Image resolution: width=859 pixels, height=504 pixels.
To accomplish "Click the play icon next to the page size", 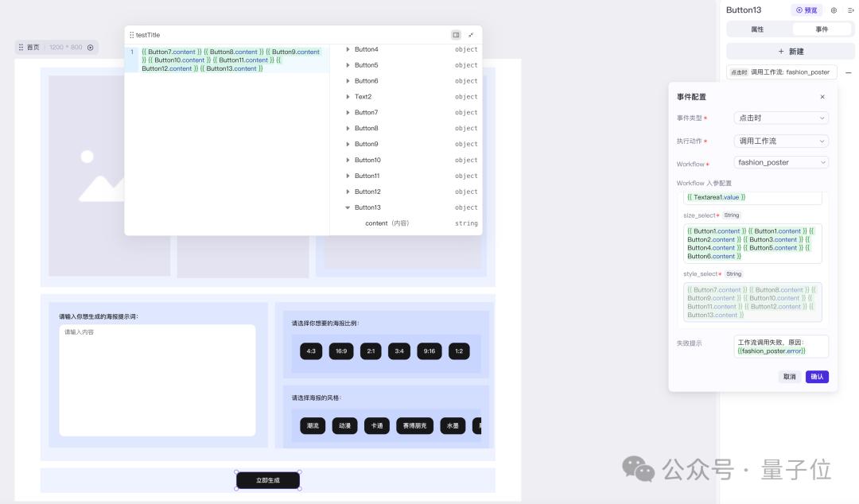I will tap(90, 48).
